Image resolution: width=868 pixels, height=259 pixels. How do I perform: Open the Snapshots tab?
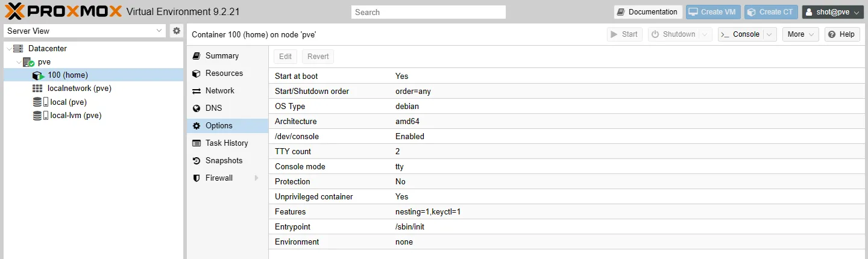(x=228, y=161)
